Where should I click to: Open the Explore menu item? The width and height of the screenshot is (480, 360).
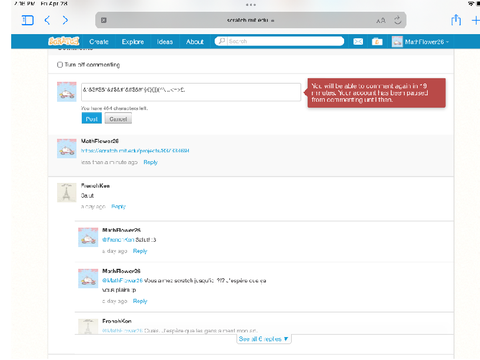[x=133, y=42]
